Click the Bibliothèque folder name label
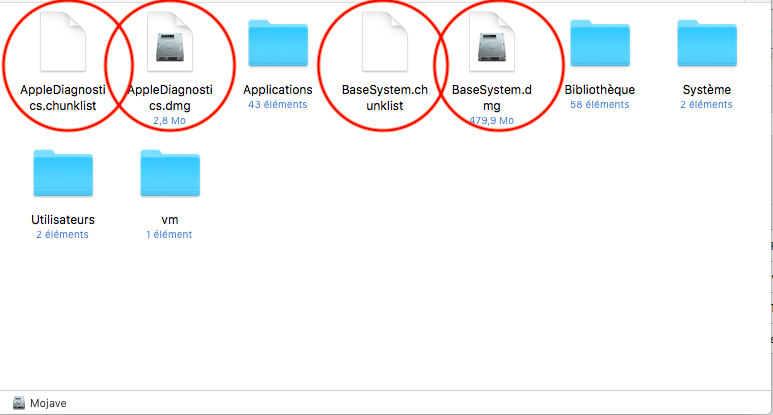The height and width of the screenshot is (415, 773). point(600,90)
